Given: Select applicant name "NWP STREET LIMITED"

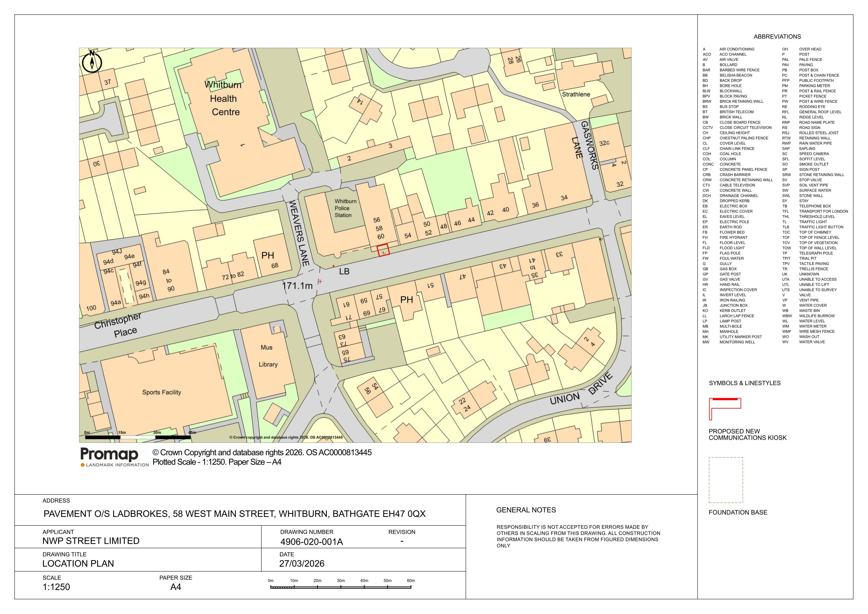Looking at the screenshot, I should coord(91,541).
